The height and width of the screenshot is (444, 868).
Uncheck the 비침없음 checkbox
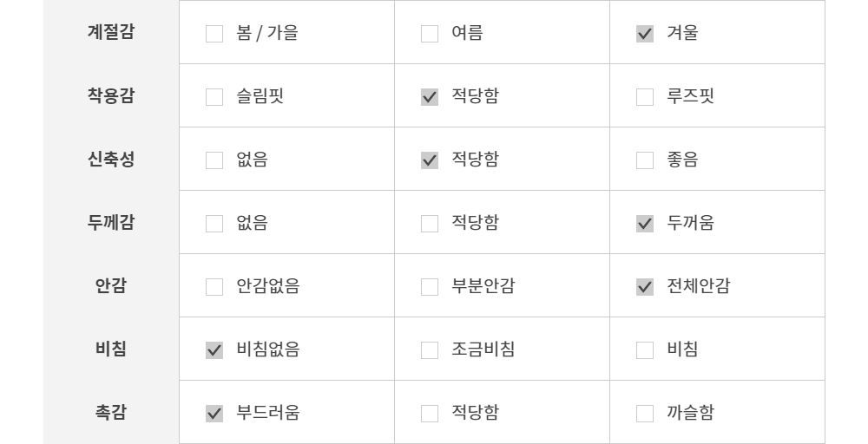coord(214,350)
